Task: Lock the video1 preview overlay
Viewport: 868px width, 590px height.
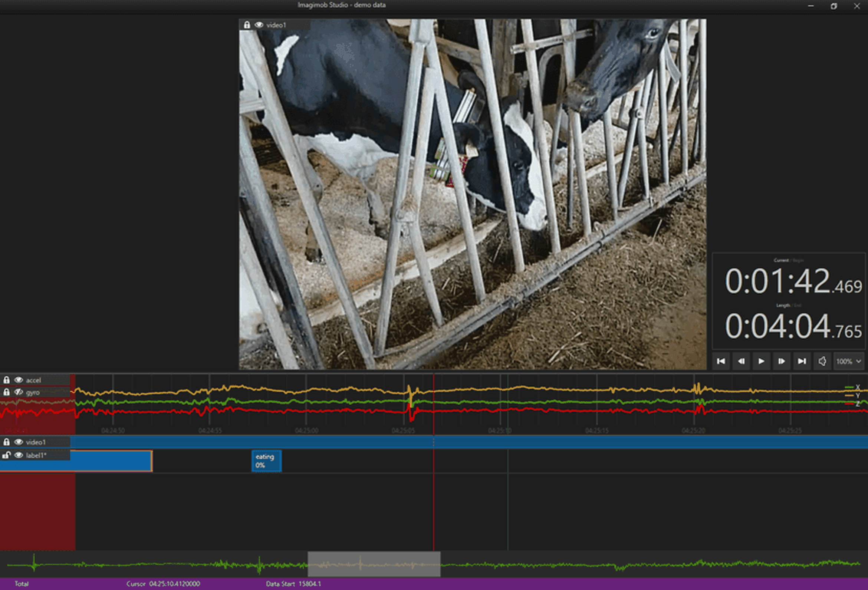Action: pos(247,25)
